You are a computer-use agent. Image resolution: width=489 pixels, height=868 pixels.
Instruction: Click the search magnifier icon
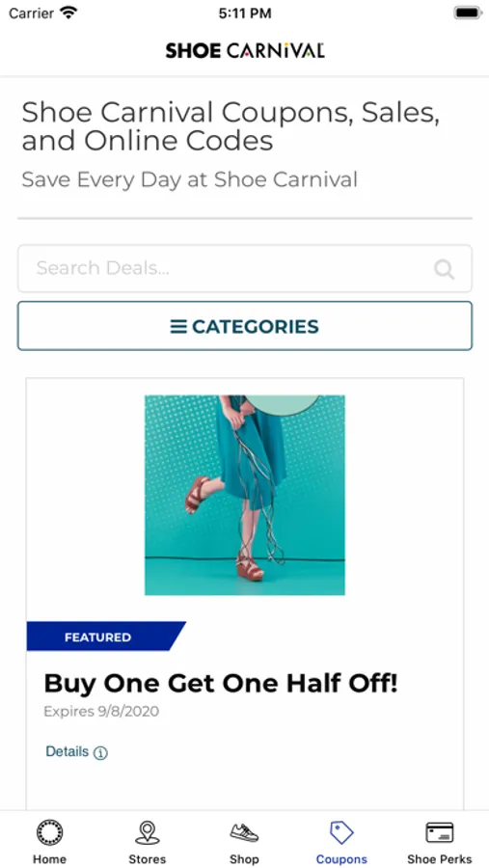(444, 269)
